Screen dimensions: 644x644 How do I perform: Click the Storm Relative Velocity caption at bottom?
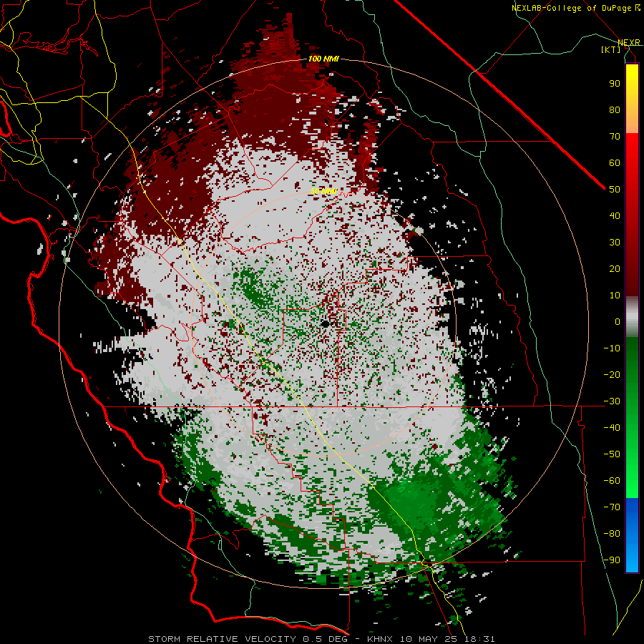point(321,639)
